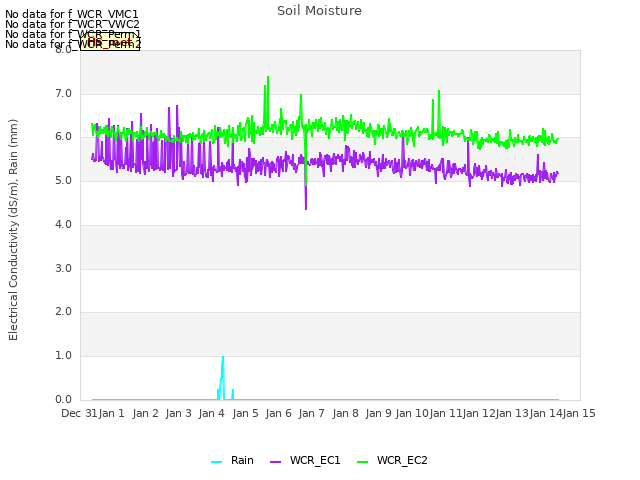Click the cyan Rain legend swatch

coord(216,462)
